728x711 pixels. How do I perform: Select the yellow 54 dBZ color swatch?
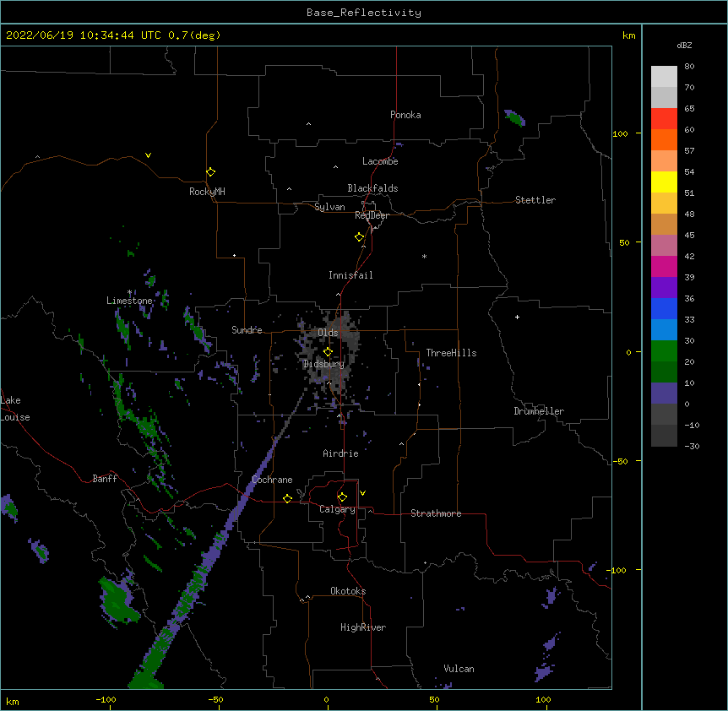click(664, 182)
